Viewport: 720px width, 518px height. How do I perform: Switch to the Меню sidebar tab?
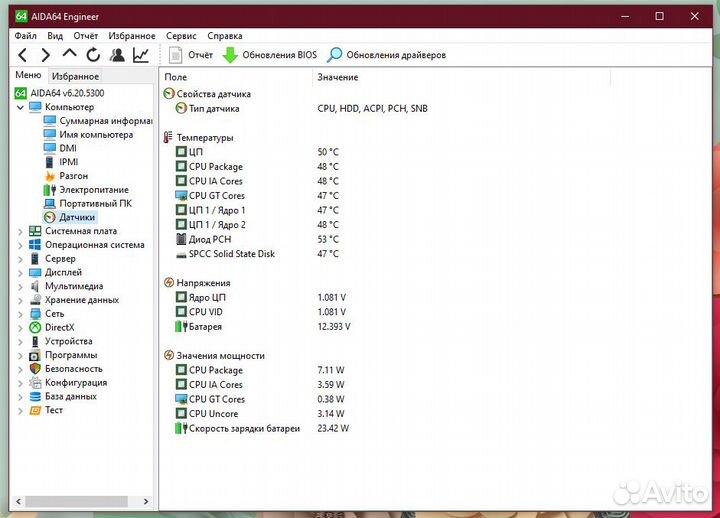point(28,75)
